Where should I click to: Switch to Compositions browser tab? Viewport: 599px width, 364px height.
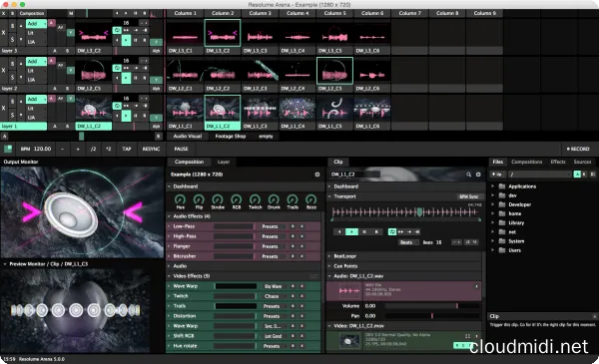[526, 162]
